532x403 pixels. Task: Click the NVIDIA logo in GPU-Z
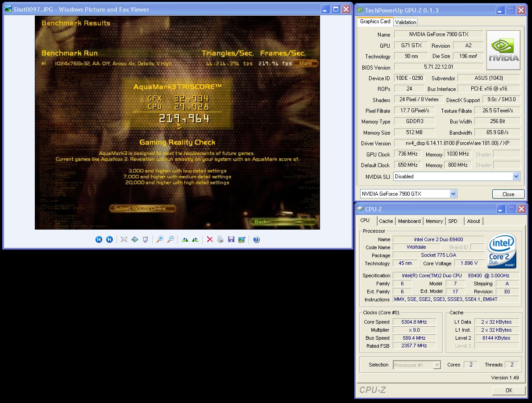[503, 50]
